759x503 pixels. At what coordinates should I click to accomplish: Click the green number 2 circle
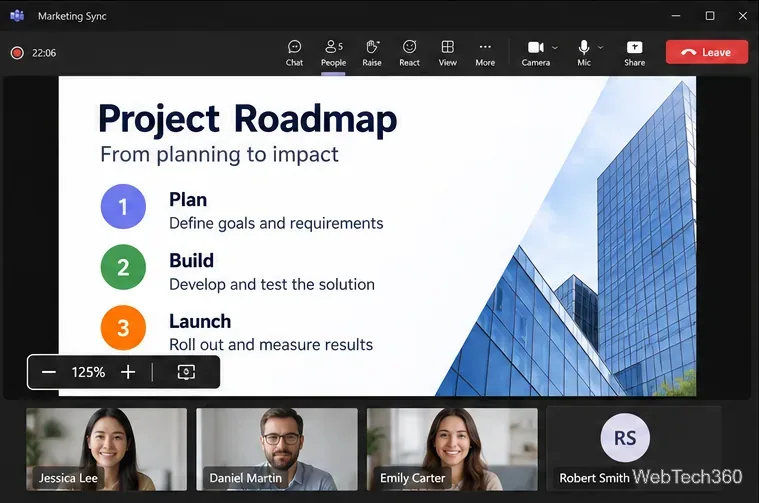pos(123,267)
